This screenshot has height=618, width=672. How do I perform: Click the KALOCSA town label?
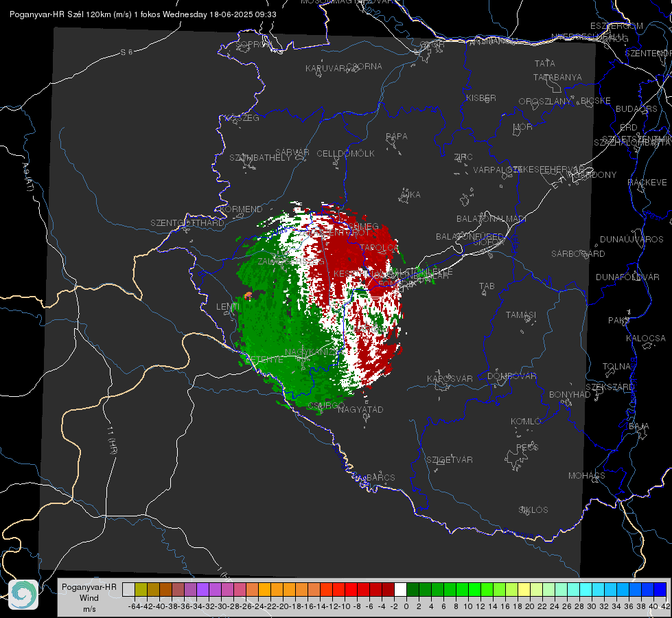coord(645,338)
